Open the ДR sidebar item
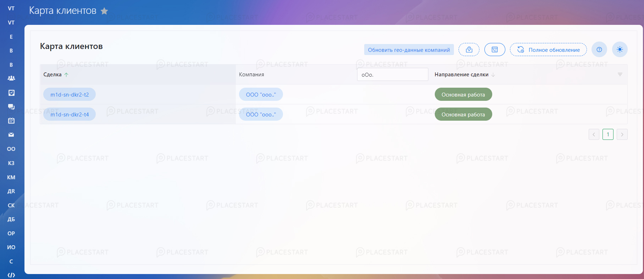This screenshot has width=644, height=279. [x=11, y=191]
